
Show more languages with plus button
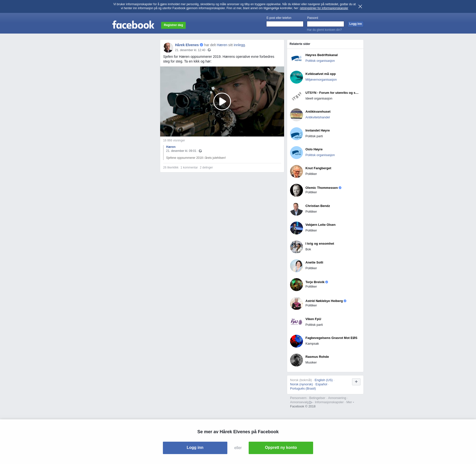(356, 382)
